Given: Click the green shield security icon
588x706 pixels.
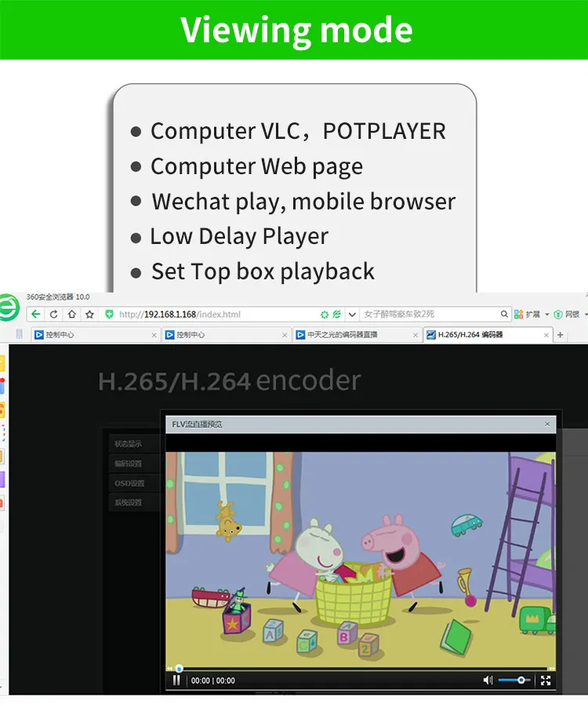Looking at the screenshot, I should [109, 315].
